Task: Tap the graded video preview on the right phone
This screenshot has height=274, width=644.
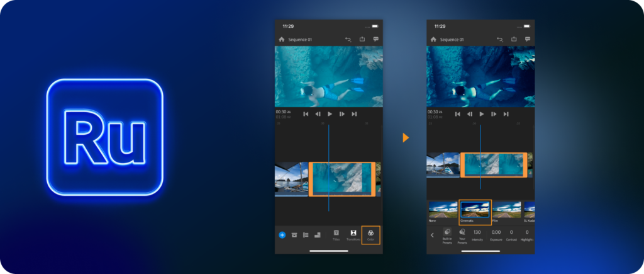Action: pyautogui.click(x=480, y=76)
